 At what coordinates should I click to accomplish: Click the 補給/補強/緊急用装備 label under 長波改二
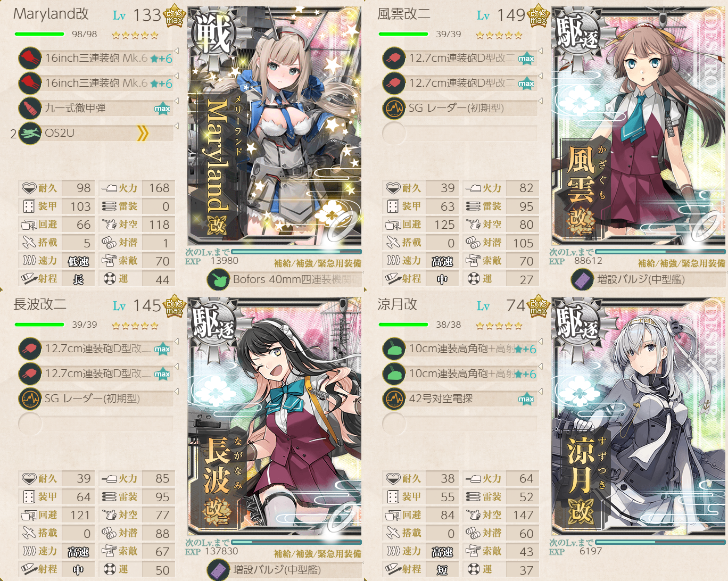point(318,554)
